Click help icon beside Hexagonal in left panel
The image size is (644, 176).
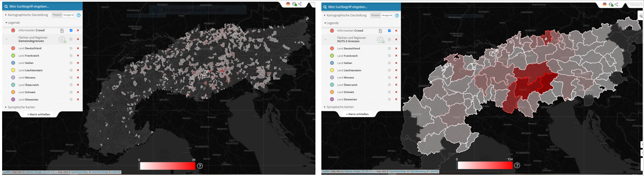[78, 15]
